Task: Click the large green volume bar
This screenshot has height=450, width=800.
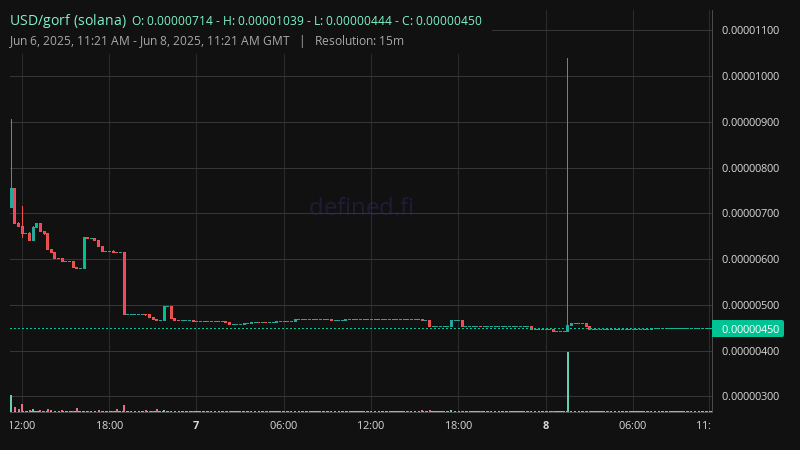Action: [x=568, y=382]
